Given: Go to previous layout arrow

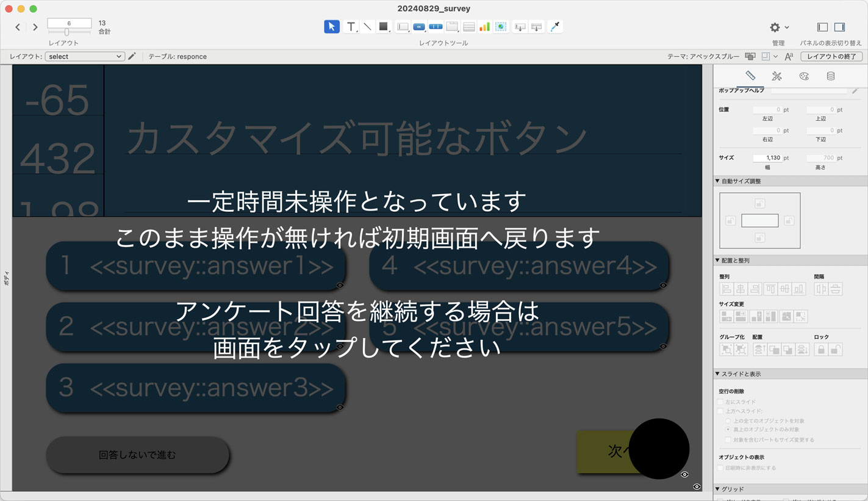Looking at the screenshot, I should [x=18, y=27].
